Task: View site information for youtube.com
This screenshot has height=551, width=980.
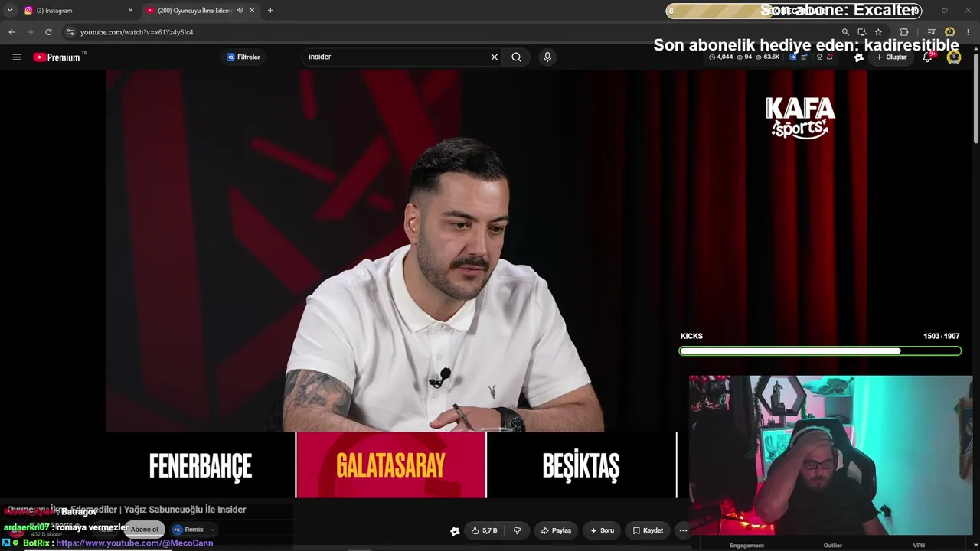Action: pos(70,32)
